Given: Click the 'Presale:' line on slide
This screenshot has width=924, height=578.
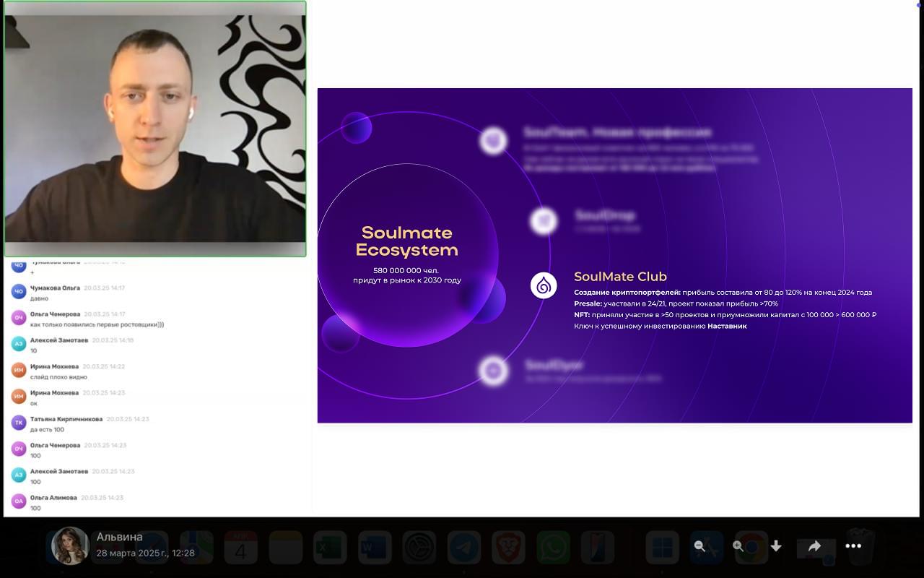Looking at the screenshot, I should point(676,303).
